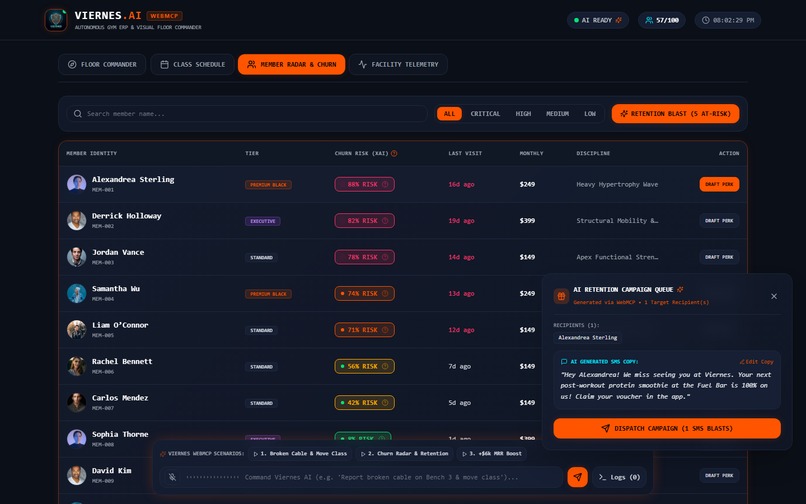This screenshot has height=504, width=806.
Task: Toggle the muted microphone icon
Action: (x=172, y=477)
